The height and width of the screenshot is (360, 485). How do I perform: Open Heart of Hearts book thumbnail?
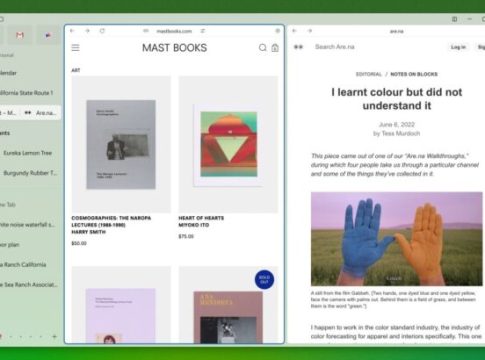pos(228,144)
